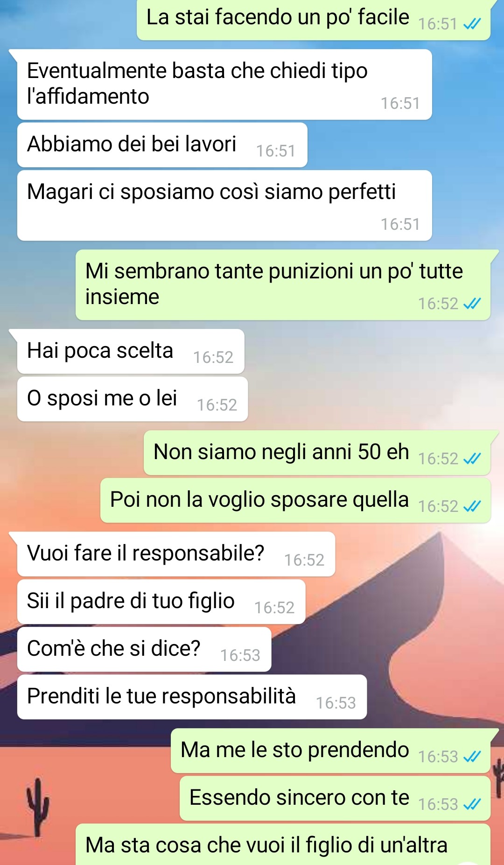Tap the sent bubble 'Mi sembrano tante punizioni un po' tutte insieme'

click(283, 285)
